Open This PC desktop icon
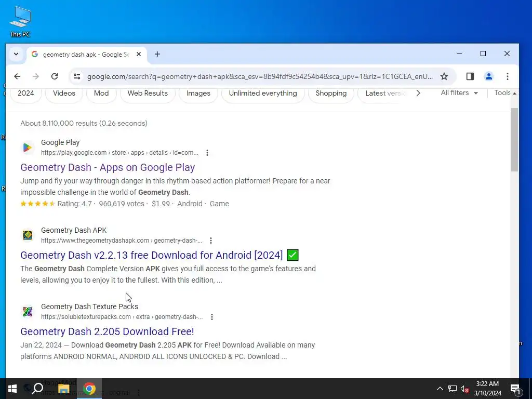 coord(20,21)
